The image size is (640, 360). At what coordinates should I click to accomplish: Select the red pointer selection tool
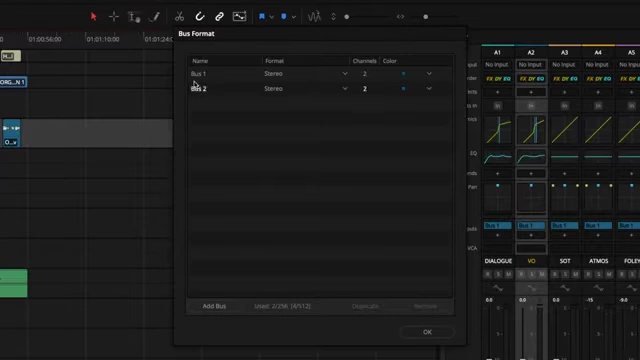93,16
